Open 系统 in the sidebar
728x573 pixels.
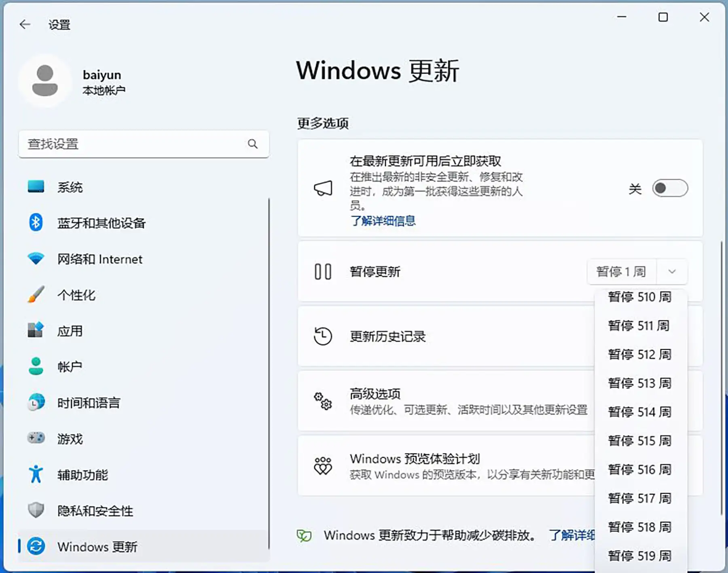pos(70,187)
